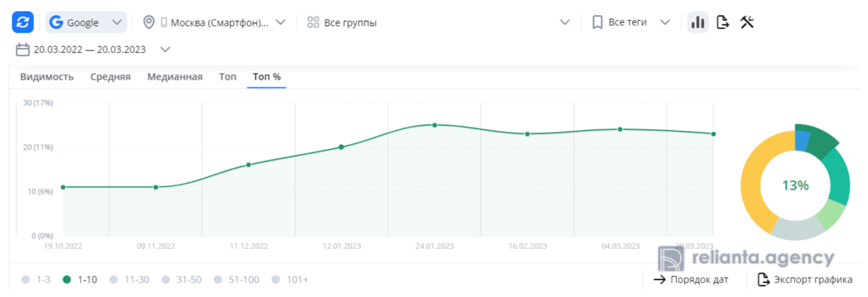Click the blue refresh sync icon
Screen dimensions: 868x297
pos(23,22)
